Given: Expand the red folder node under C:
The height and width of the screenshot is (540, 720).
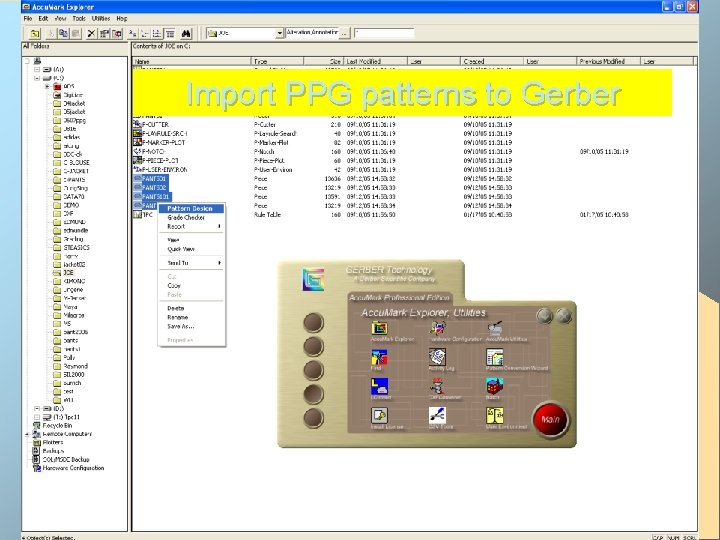Looking at the screenshot, I should 47,86.
